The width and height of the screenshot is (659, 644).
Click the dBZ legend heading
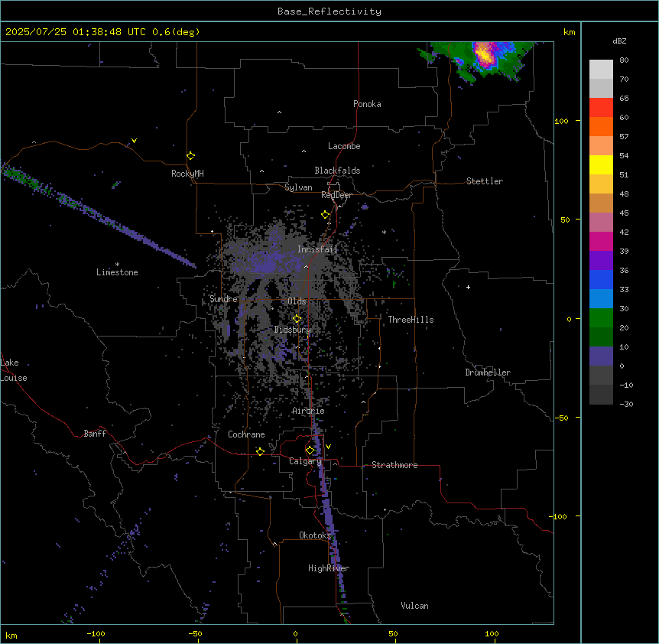coord(619,41)
